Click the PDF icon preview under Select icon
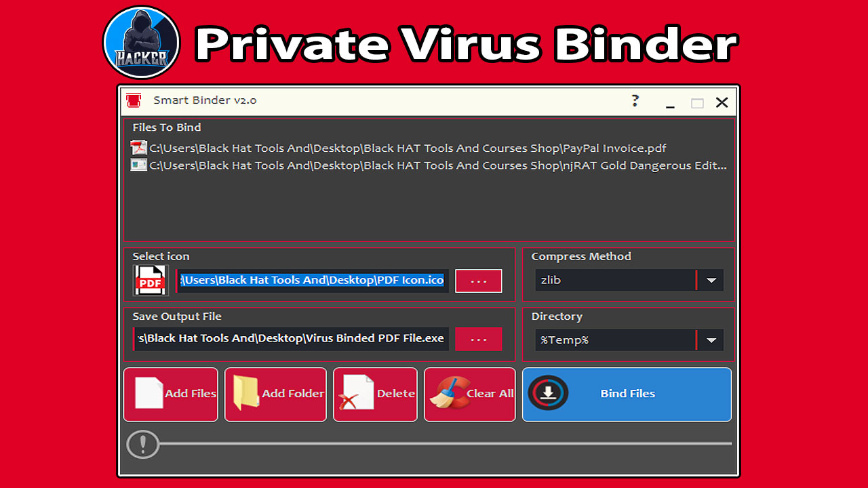Viewport: 868px width, 488px height. pyautogui.click(x=151, y=281)
